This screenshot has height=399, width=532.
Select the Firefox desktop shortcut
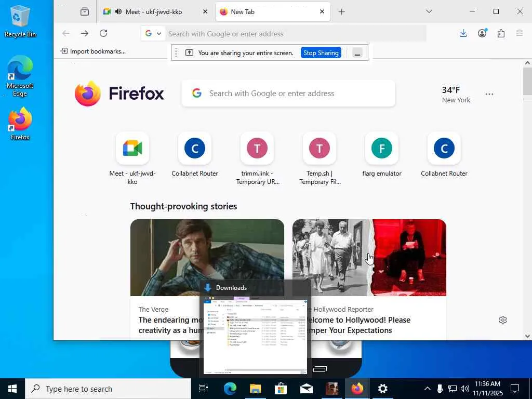(20, 124)
